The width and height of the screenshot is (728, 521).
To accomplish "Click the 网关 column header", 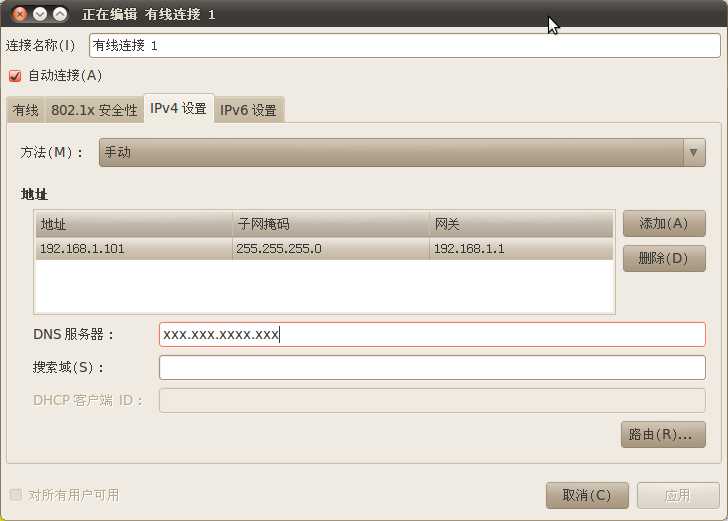I will point(521,224).
